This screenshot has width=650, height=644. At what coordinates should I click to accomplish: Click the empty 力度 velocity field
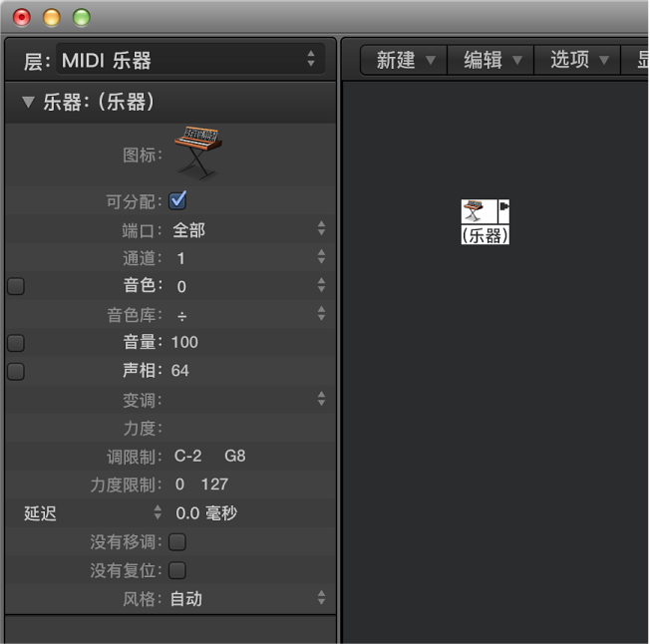pyautogui.click(x=248, y=428)
